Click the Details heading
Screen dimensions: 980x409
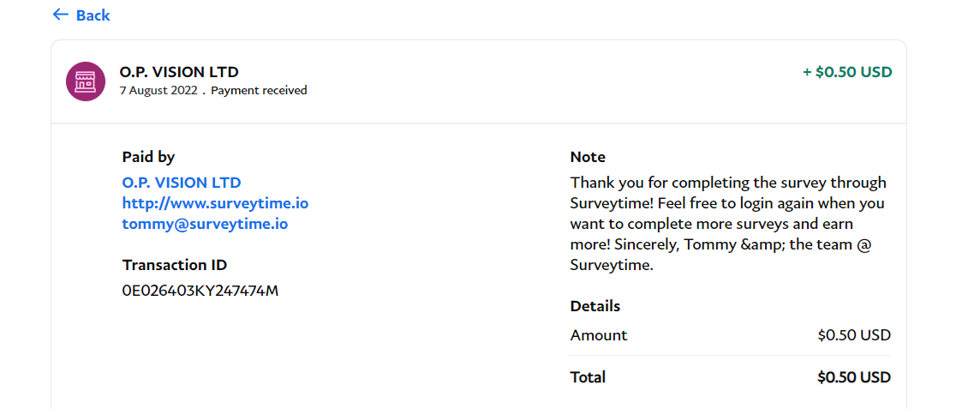click(595, 306)
